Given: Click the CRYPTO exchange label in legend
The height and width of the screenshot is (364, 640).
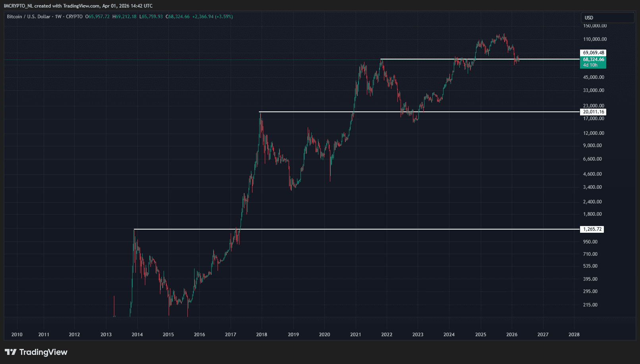Looking at the screenshot, I should tap(74, 17).
